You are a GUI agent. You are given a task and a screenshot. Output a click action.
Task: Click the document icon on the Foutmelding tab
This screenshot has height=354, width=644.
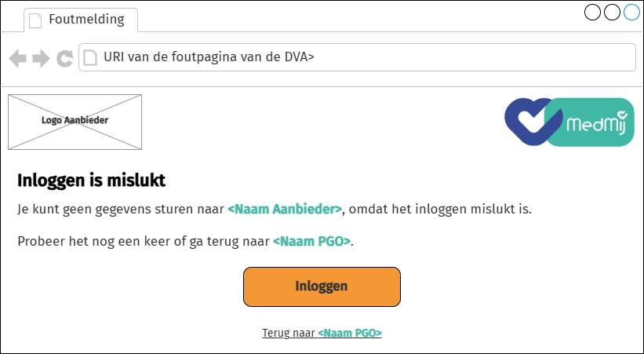click(35, 20)
